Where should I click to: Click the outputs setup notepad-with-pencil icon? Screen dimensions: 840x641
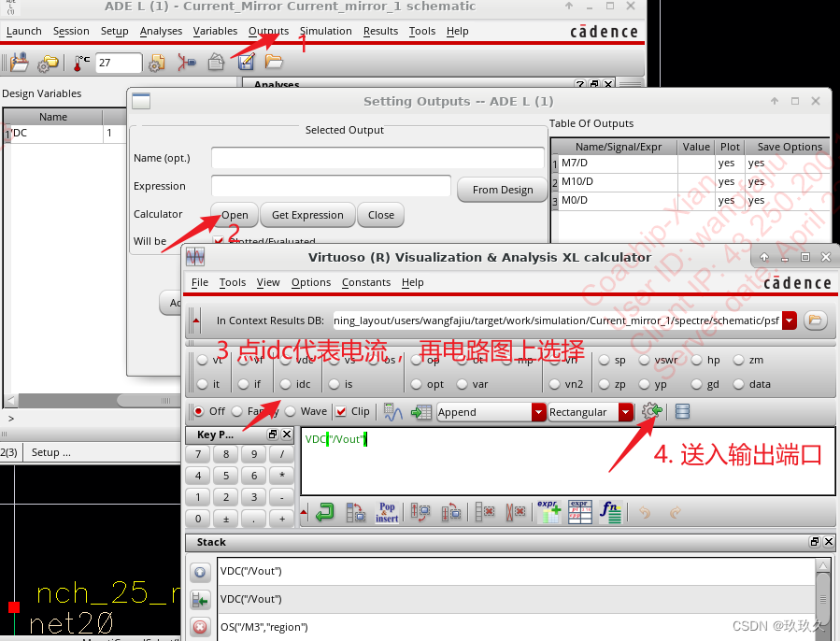click(x=246, y=63)
